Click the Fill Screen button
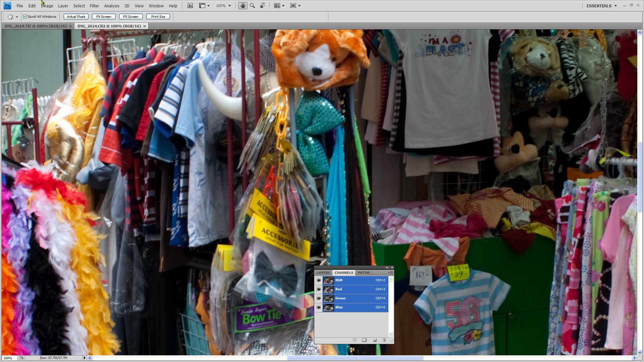644x362 pixels. click(131, 17)
